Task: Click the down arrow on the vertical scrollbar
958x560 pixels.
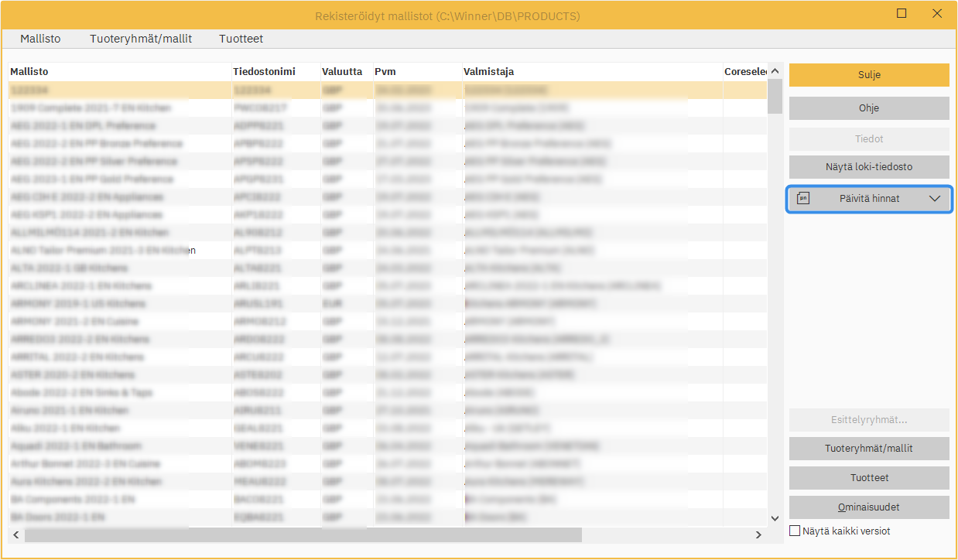Action: coord(775,518)
